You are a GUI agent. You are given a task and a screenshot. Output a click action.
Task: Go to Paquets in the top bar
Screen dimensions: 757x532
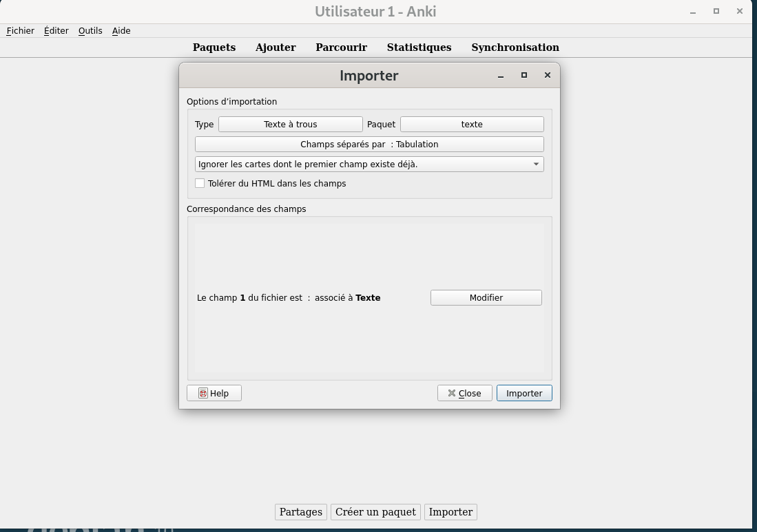coord(214,47)
